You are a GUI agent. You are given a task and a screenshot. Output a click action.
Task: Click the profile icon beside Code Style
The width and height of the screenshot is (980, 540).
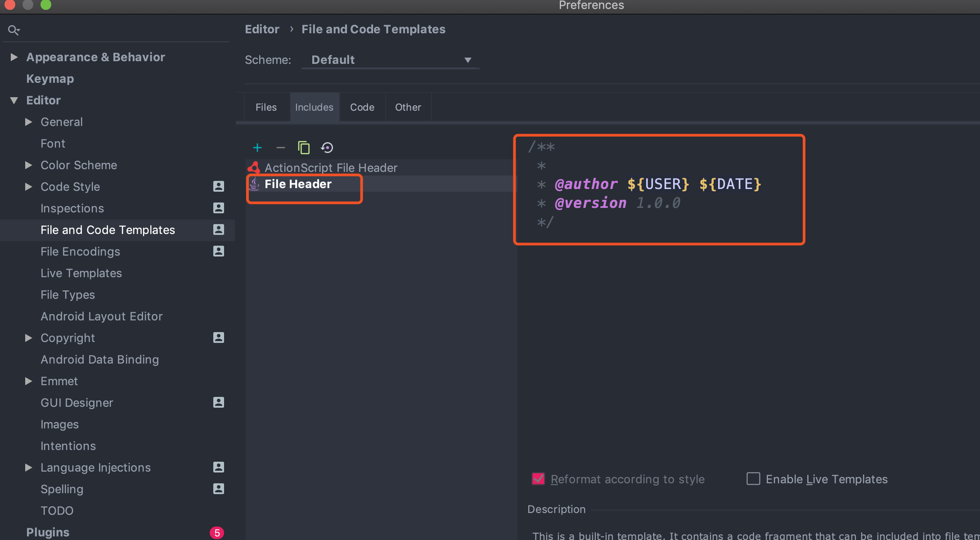click(x=219, y=186)
